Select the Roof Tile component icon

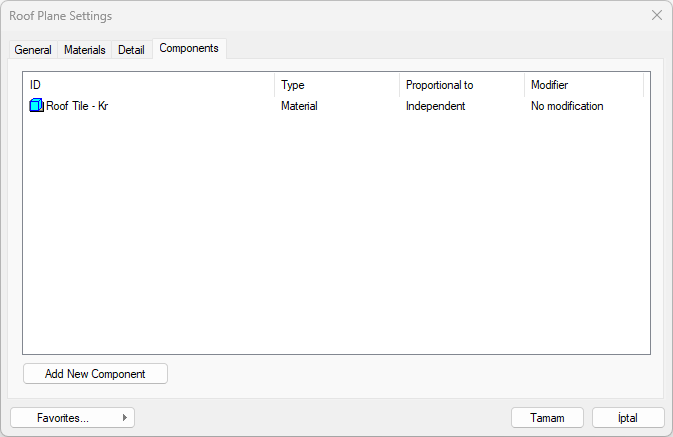coord(37,106)
